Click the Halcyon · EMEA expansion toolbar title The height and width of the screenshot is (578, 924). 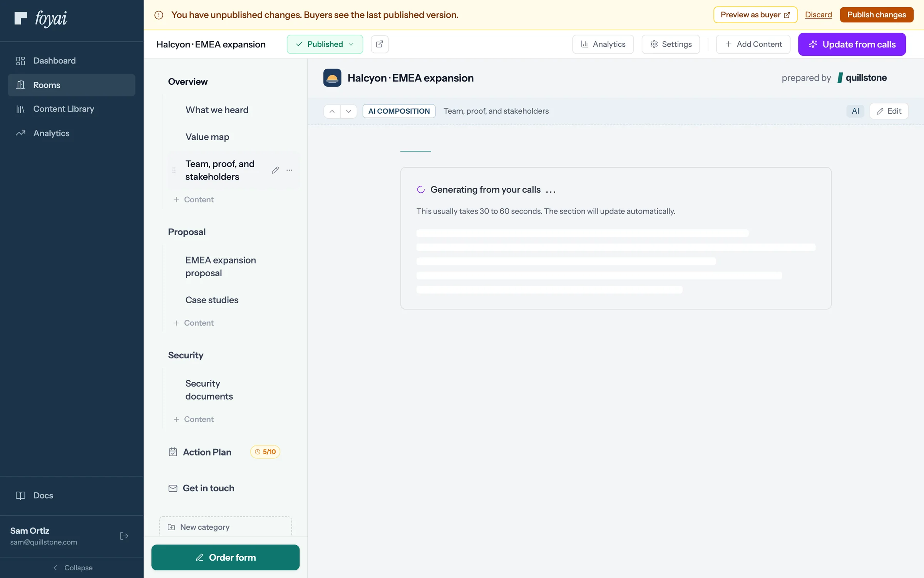point(211,44)
